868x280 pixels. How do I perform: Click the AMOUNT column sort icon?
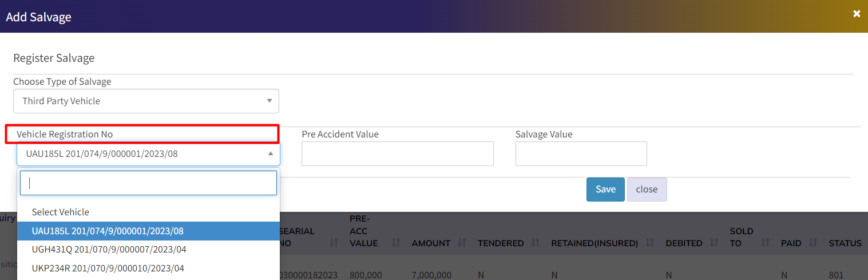tap(462, 243)
